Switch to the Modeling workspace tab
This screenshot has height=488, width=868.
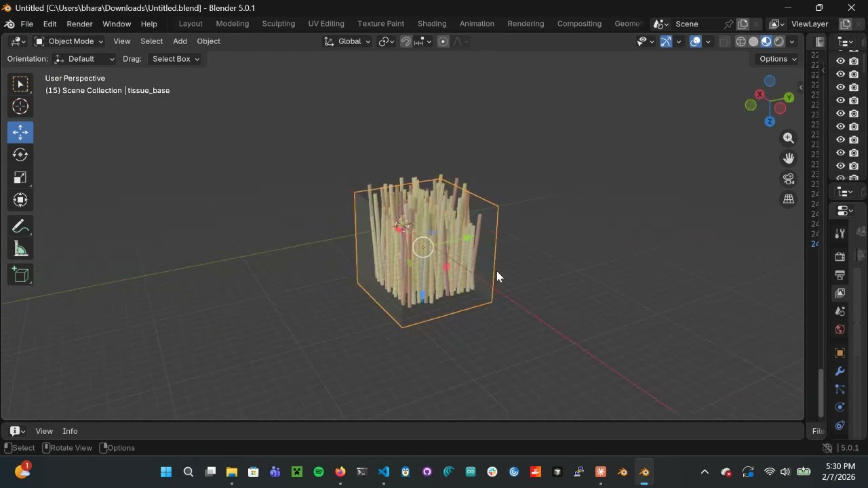coord(233,24)
